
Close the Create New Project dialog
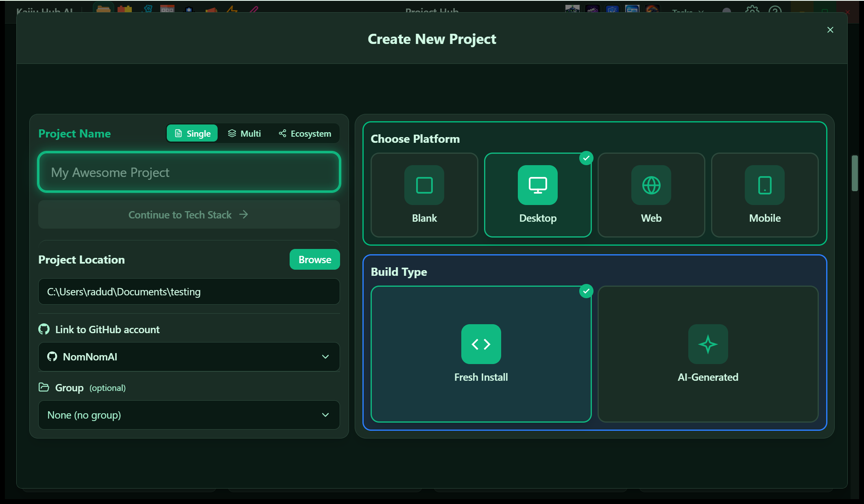(830, 30)
